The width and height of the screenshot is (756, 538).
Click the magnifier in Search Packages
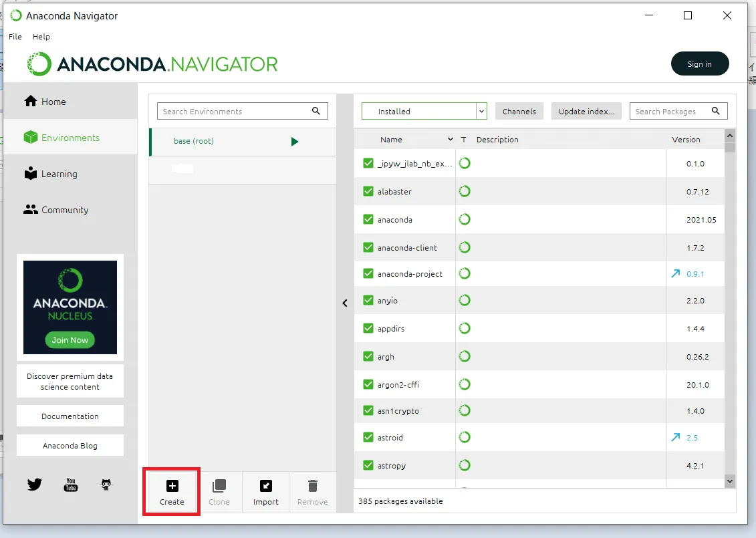pos(715,111)
